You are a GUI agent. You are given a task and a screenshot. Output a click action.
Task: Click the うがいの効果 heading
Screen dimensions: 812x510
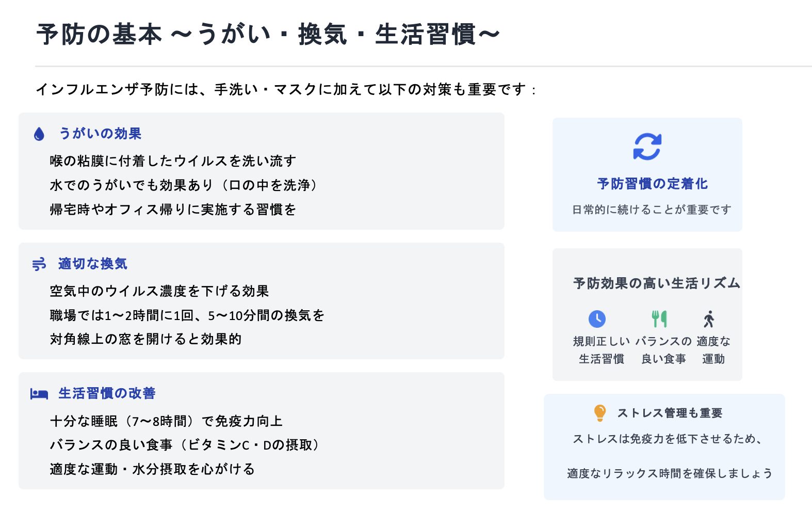pos(100,134)
